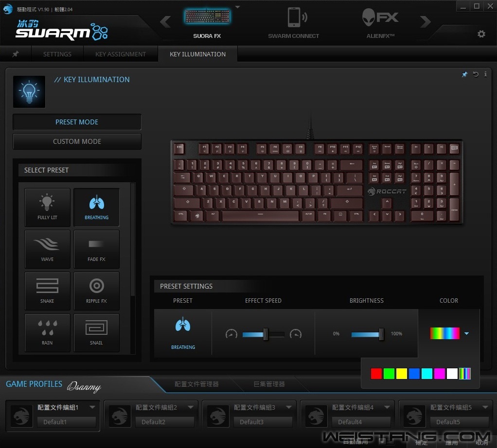Pick the Snail lighting preset
497x448 pixels.
(96, 333)
